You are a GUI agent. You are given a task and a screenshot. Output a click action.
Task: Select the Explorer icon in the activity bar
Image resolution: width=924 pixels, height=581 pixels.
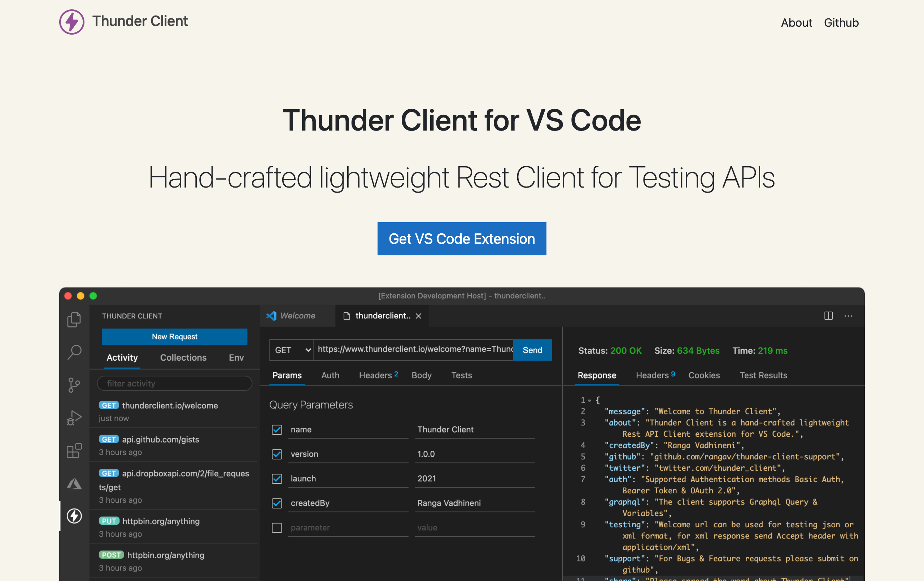pyautogui.click(x=74, y=320)
